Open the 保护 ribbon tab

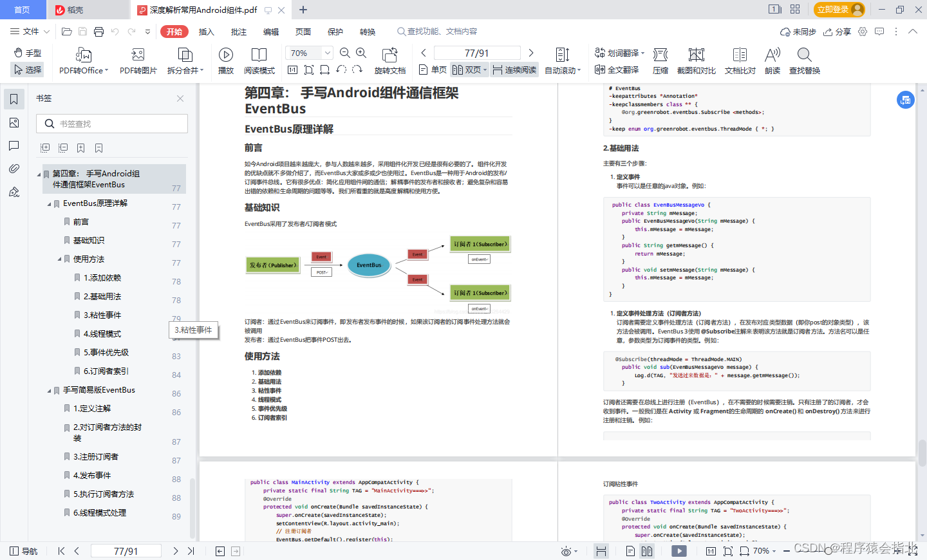click(335, 32)
